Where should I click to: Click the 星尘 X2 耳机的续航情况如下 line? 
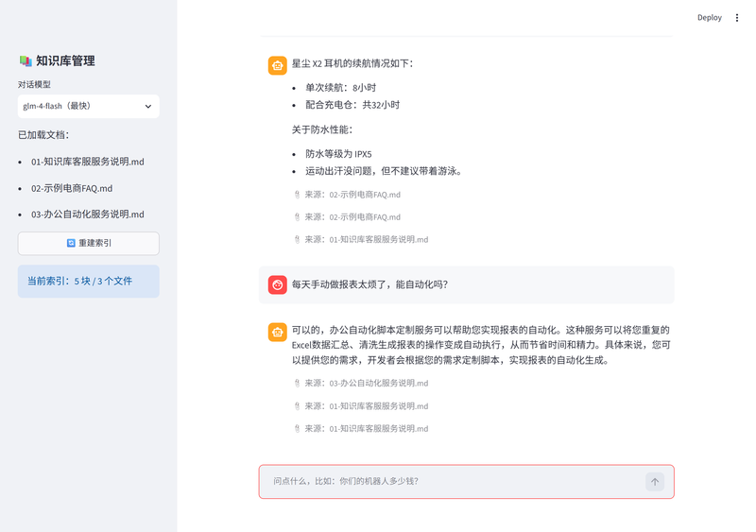[352, 63]
